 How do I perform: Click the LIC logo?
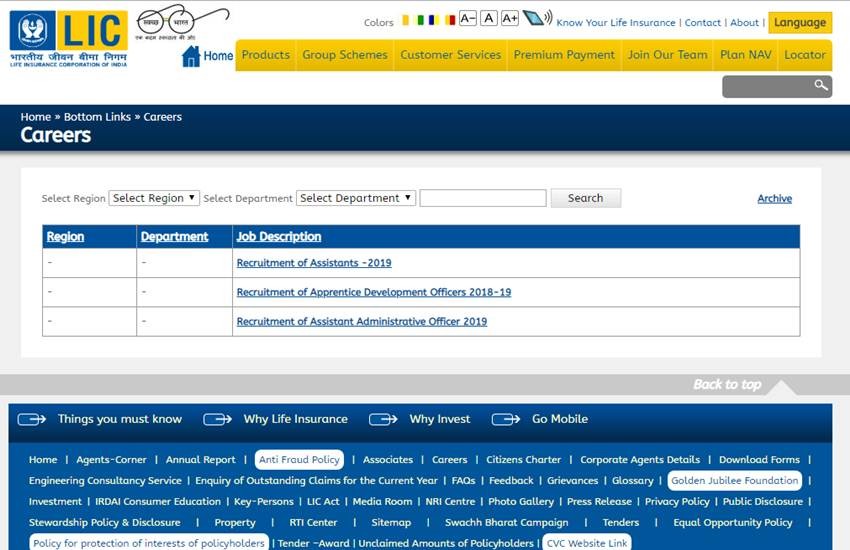point(68,37)
